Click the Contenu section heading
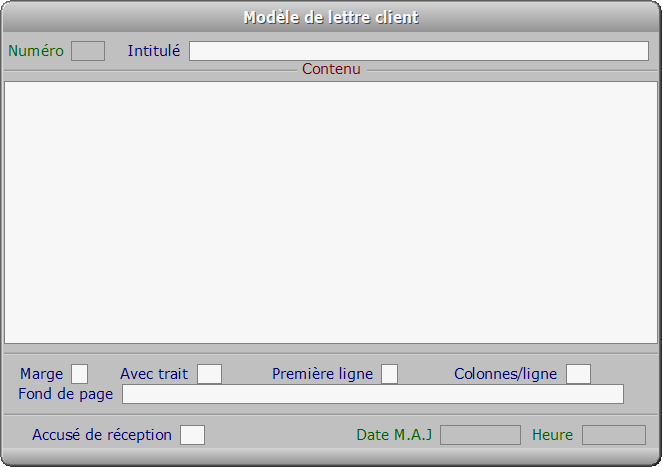This screenshot has width=662, height=467. [x=331, y=69]
